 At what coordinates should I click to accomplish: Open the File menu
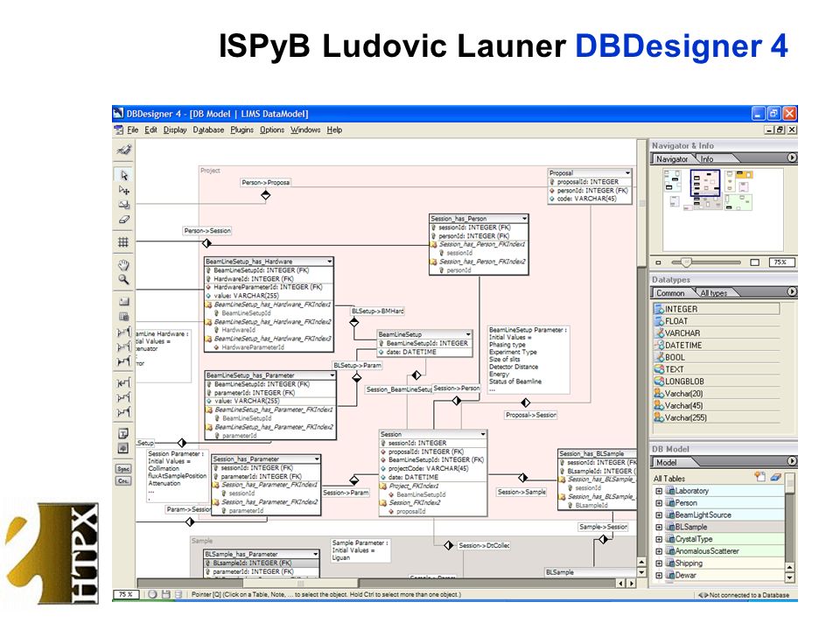click(133, 129)
